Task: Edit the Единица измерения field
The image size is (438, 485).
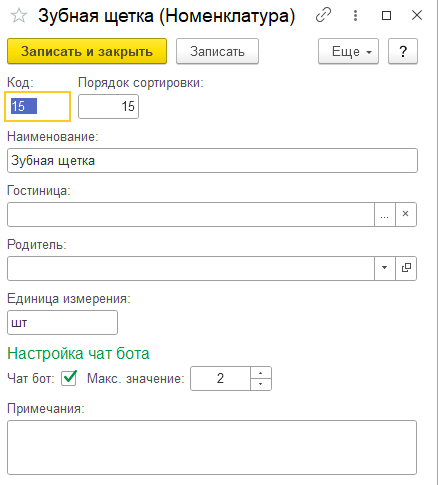Action: (x=62, y=322)
